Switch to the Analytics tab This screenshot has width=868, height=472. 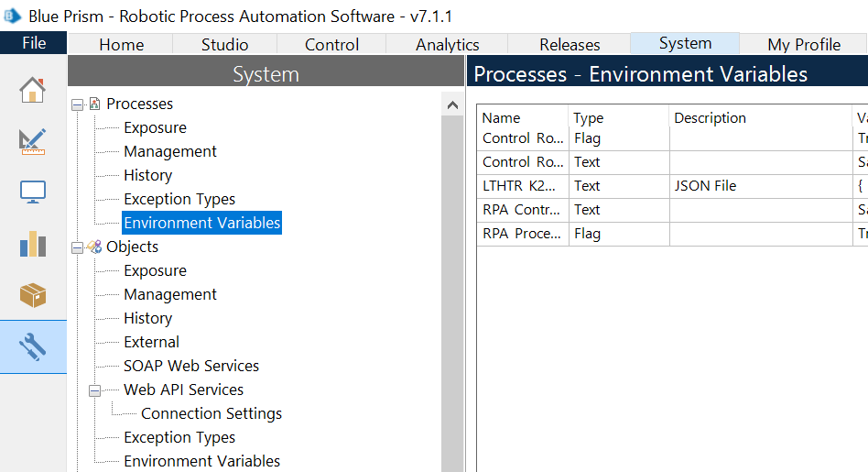[x=447, y=44]
